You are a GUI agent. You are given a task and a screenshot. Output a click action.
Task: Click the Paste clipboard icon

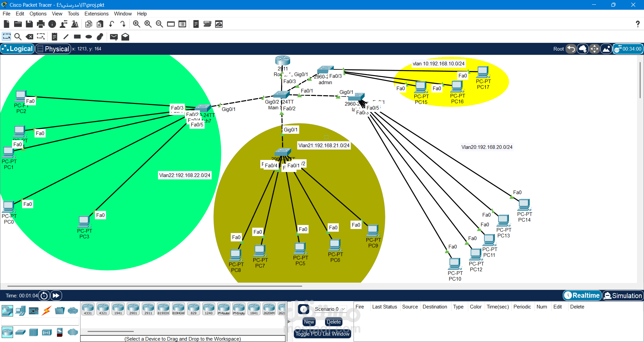click(100, 24)
